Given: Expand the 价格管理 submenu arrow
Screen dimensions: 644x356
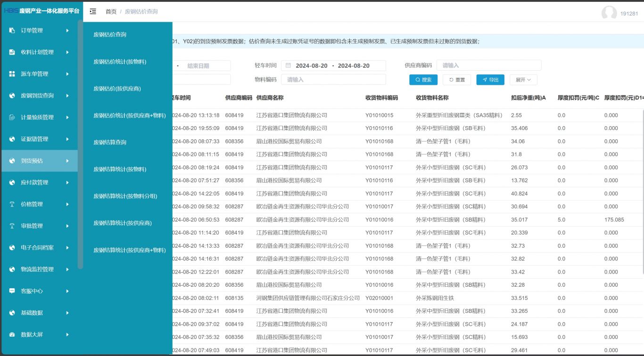Looking at the screenshot, I should tap(67, 204).
